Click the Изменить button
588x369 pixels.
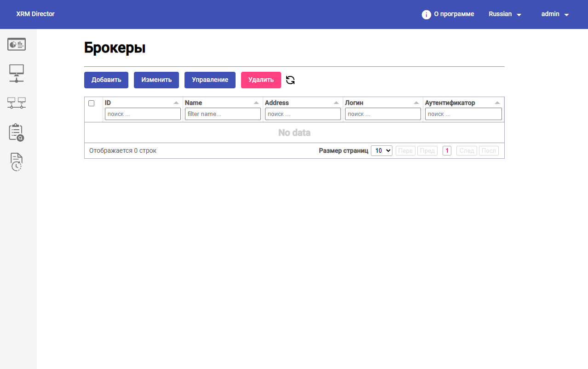click(156, 80)
